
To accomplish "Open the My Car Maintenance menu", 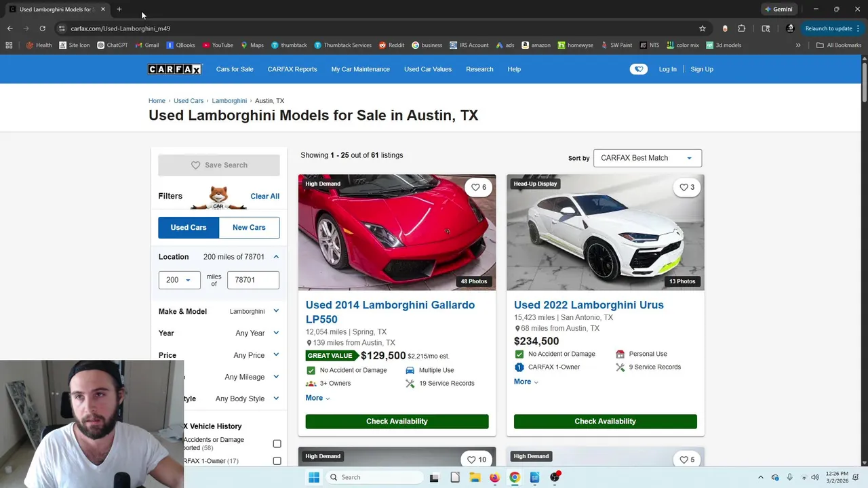I will [x=361, y=69].
